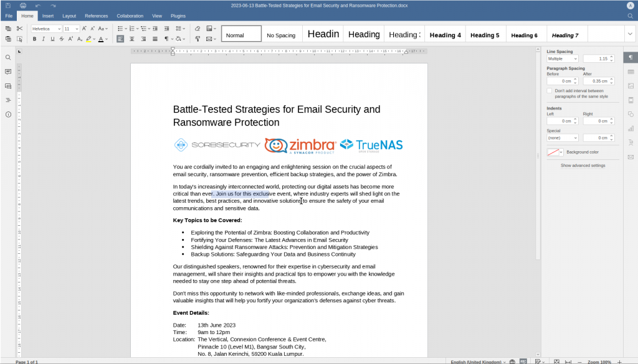Apply the Heading 4 style
The width and height of the screenshot is (638, 364).
click(445, 34)
